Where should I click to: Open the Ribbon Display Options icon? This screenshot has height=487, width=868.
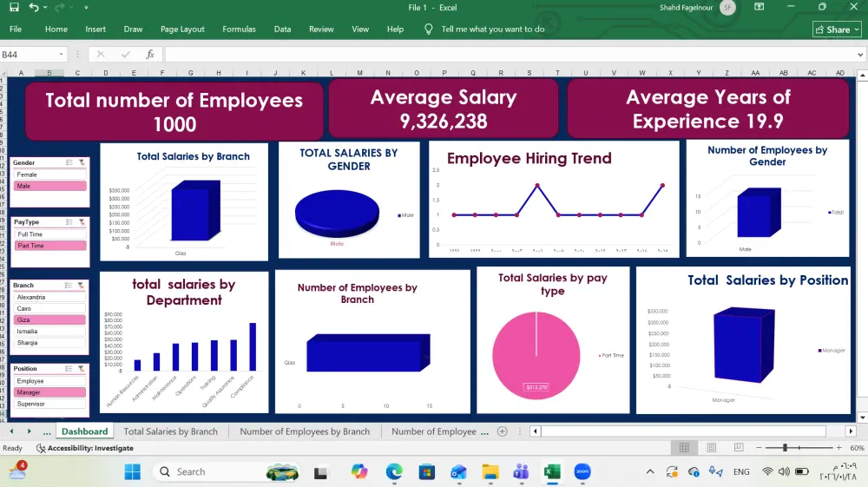(759, 7)
